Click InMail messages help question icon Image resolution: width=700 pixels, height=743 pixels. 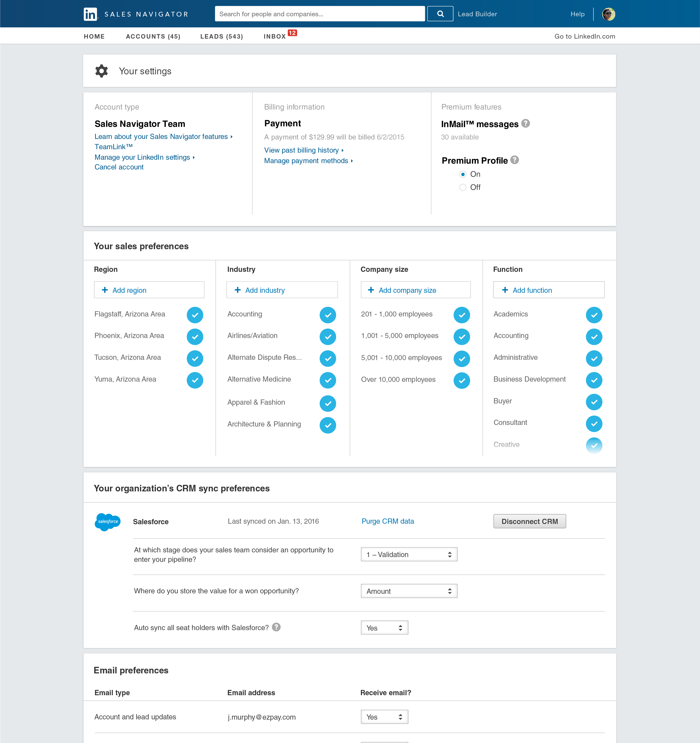click(525, 123)
